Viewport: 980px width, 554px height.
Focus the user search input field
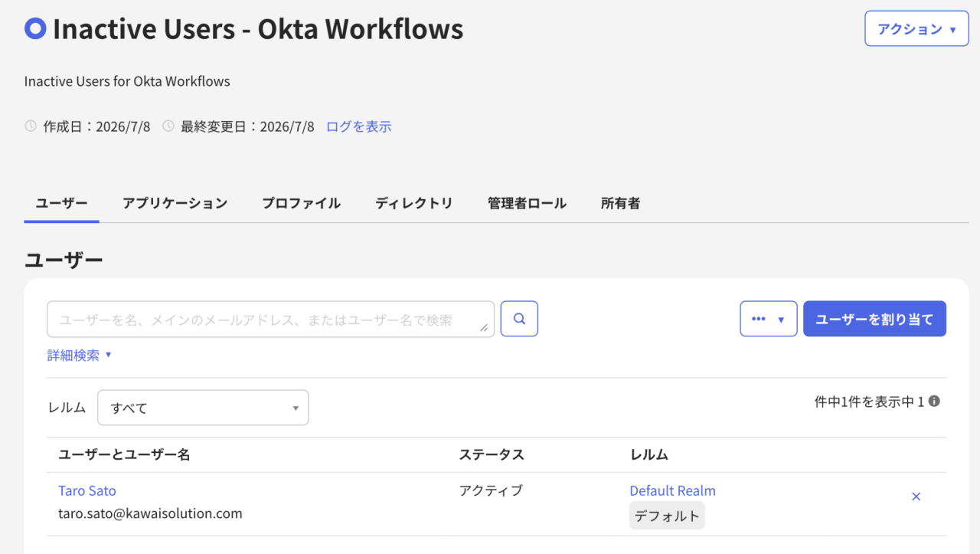click(270, 319)
